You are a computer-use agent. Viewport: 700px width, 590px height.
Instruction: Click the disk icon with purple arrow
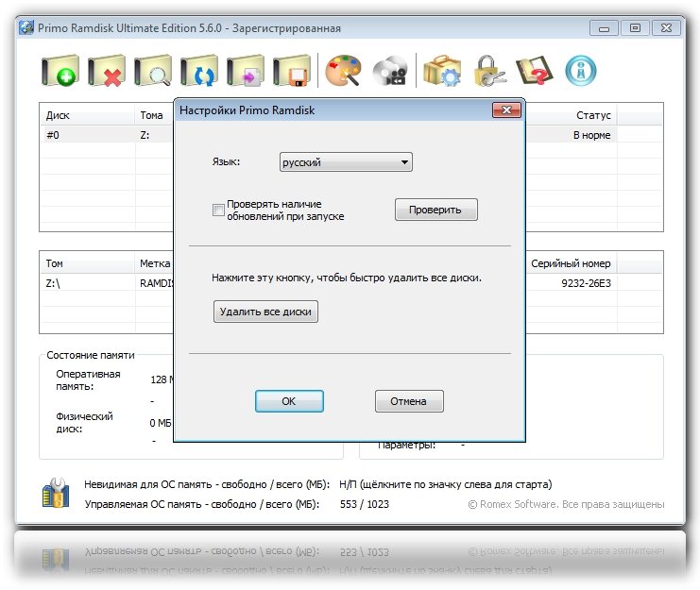point(245,72)
